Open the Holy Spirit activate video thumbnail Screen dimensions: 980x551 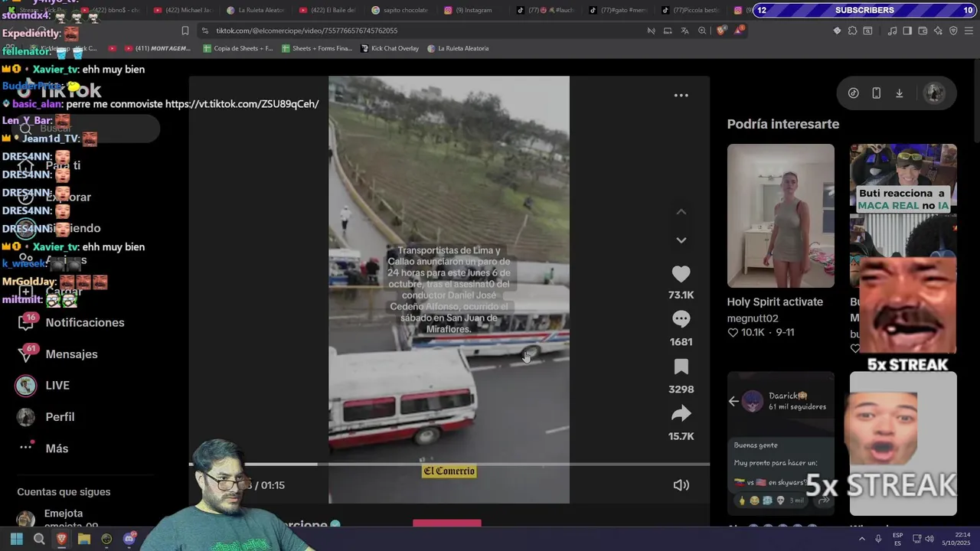coord(780,216)
